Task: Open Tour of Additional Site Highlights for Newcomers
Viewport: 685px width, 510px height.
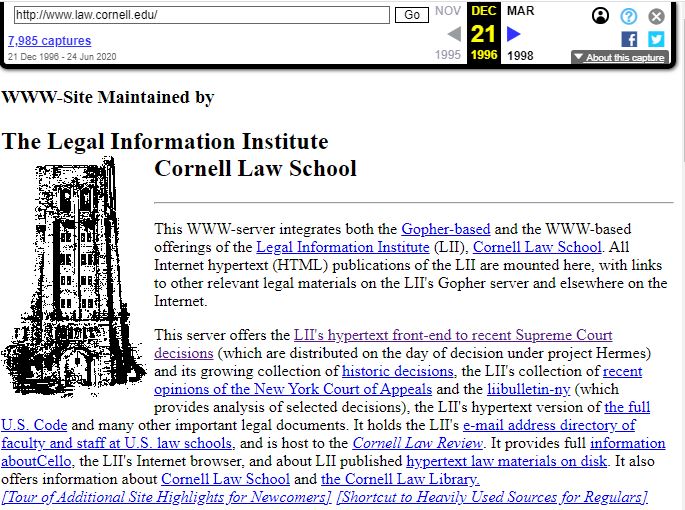Action: 166,497
